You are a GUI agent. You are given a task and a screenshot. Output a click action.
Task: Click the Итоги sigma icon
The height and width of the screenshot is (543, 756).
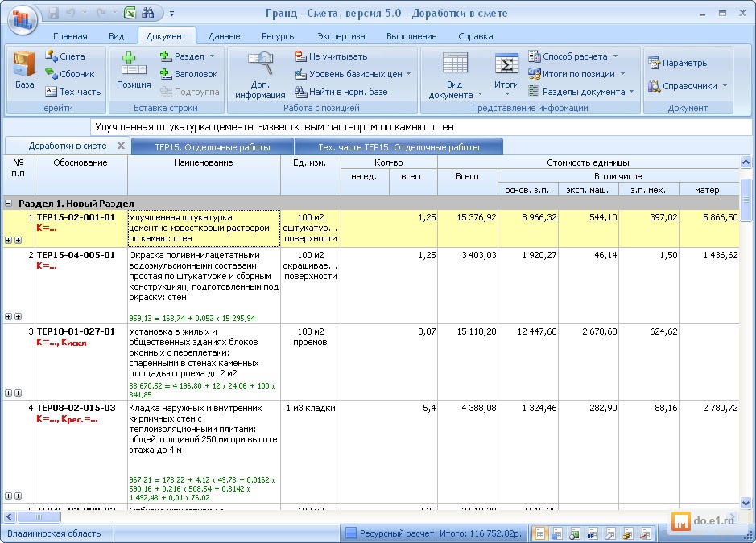(506, 64)
